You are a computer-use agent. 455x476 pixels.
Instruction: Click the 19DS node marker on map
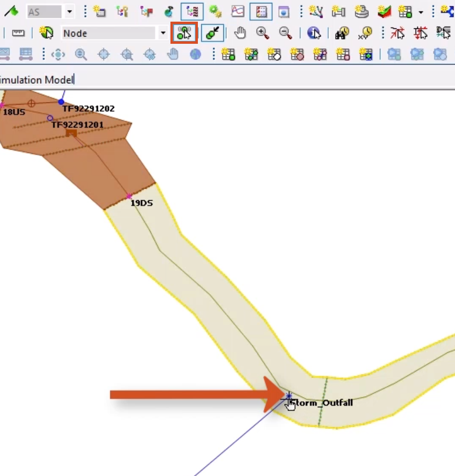129,196
